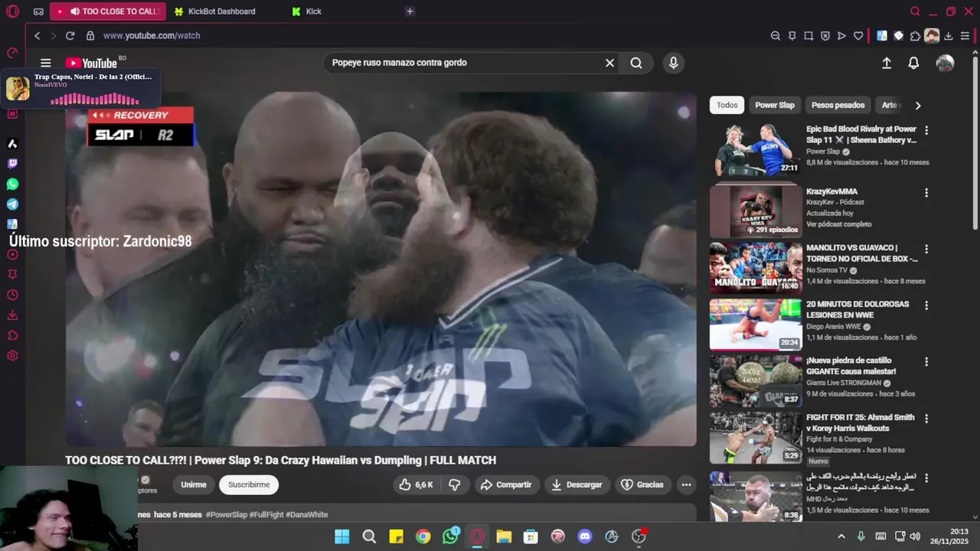This screenshot has height=551, width=980.
Task: Go to the YouTube home logo
Action: (x=91, y=64)
